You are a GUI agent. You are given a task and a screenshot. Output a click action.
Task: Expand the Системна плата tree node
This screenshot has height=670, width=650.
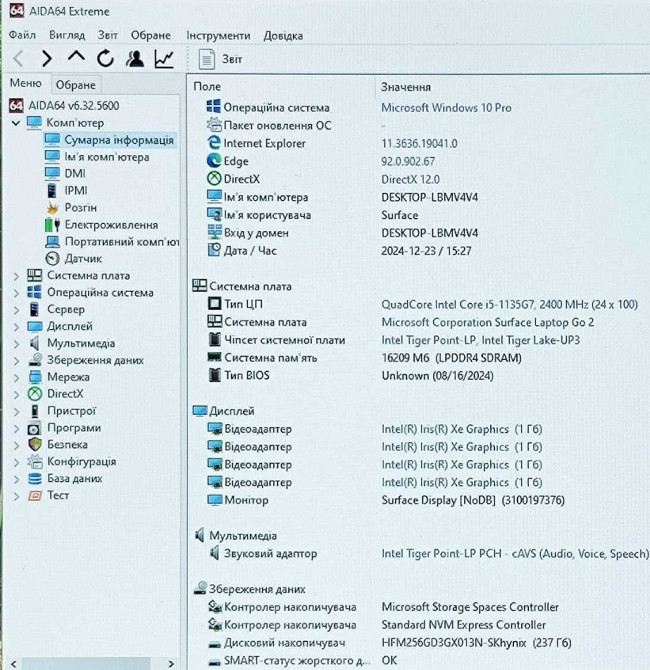point(16,276)
